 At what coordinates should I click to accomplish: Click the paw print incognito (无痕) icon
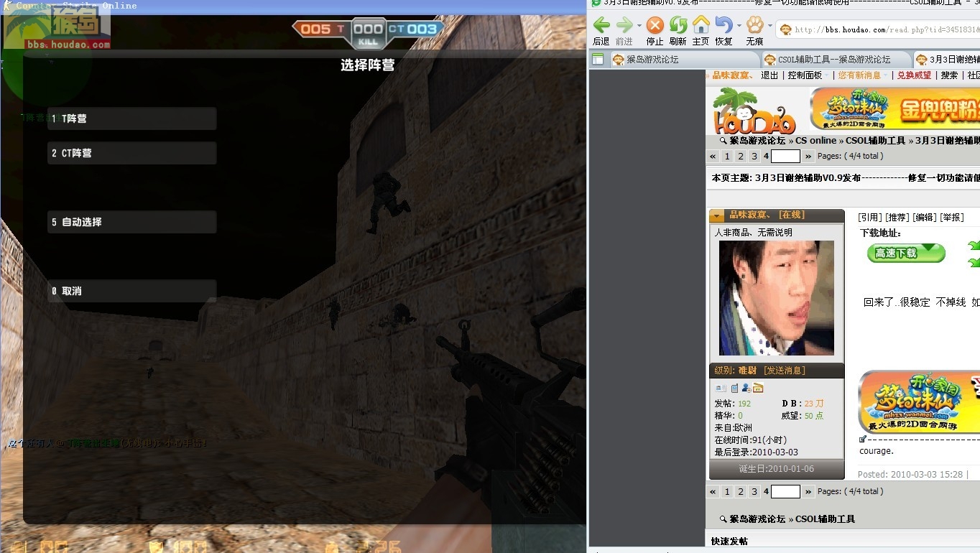point(754,26)
